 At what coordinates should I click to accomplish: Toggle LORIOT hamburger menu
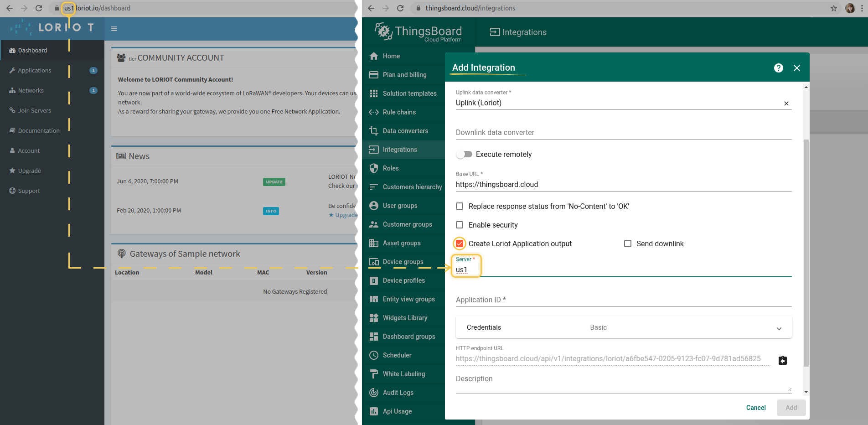tap(114, 29)
